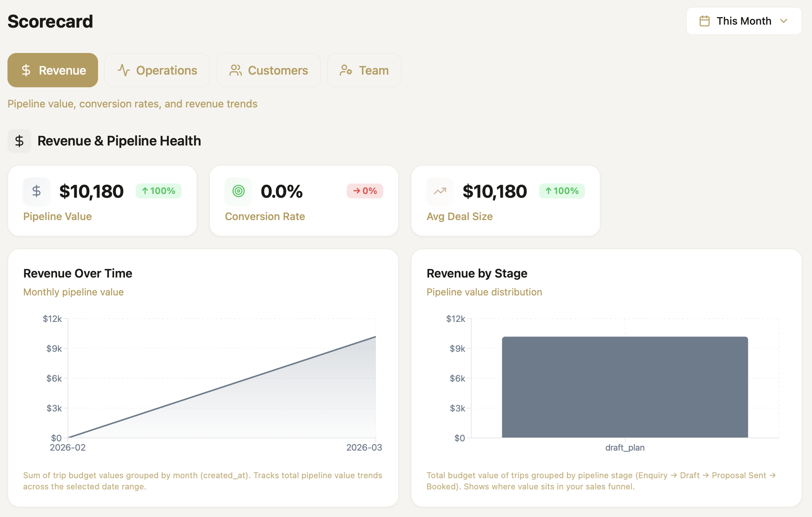Click the red 0% badge on Conversion Rate
Screen dimensions: 812x517
365,191
